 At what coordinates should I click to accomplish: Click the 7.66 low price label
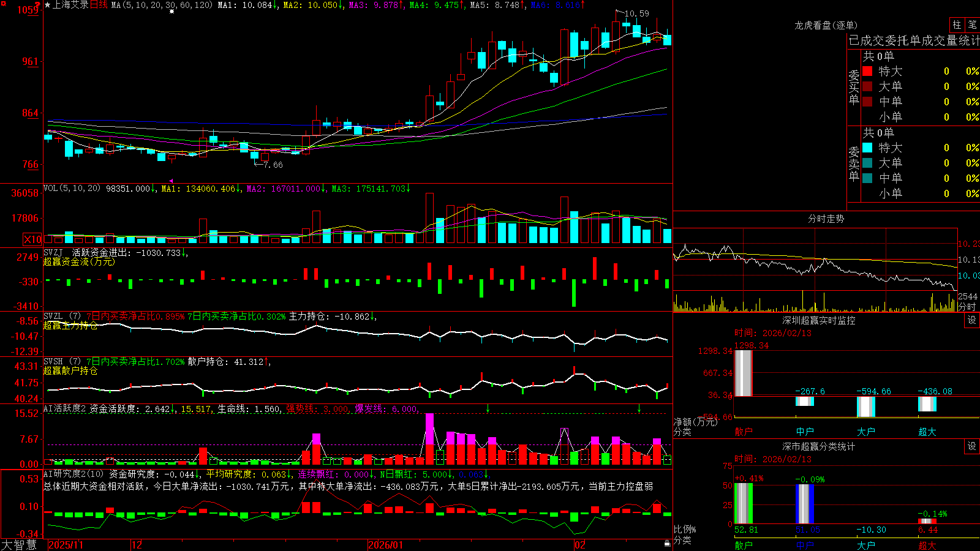tap(273, 165)
